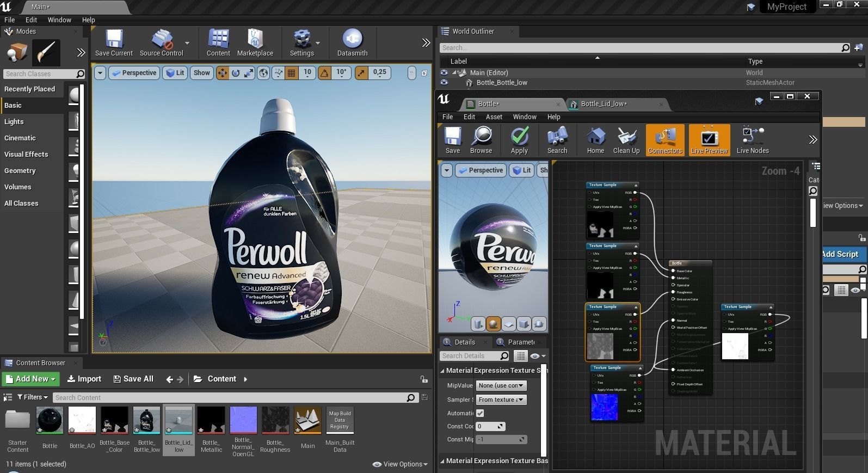The height and width of the screenshot is (473, 868).
Task: Select Bottle_Roughness texture thumbnail
Action: (x=275, y=420)
